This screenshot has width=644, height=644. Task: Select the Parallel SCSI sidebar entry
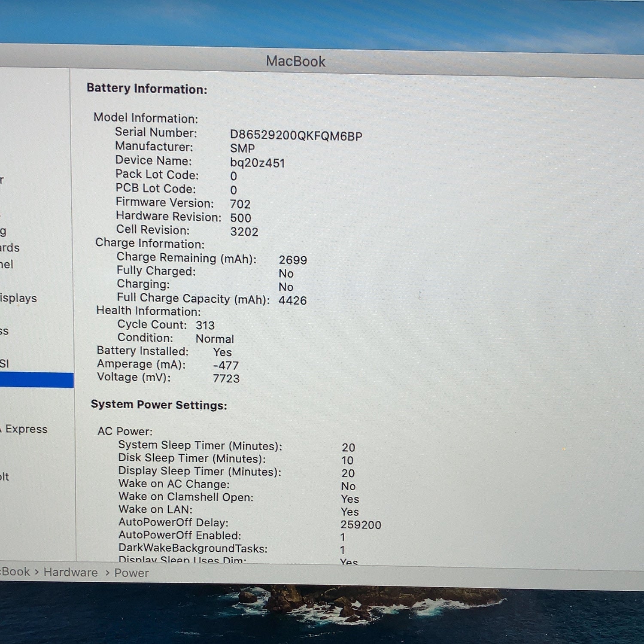(x=5, y=364)
